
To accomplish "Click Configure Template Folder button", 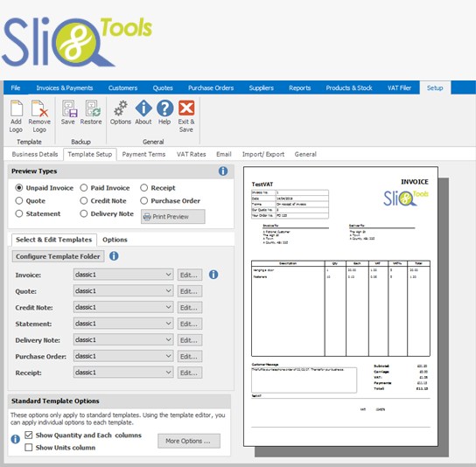I will pyautogui.click(x=58, y=256).
